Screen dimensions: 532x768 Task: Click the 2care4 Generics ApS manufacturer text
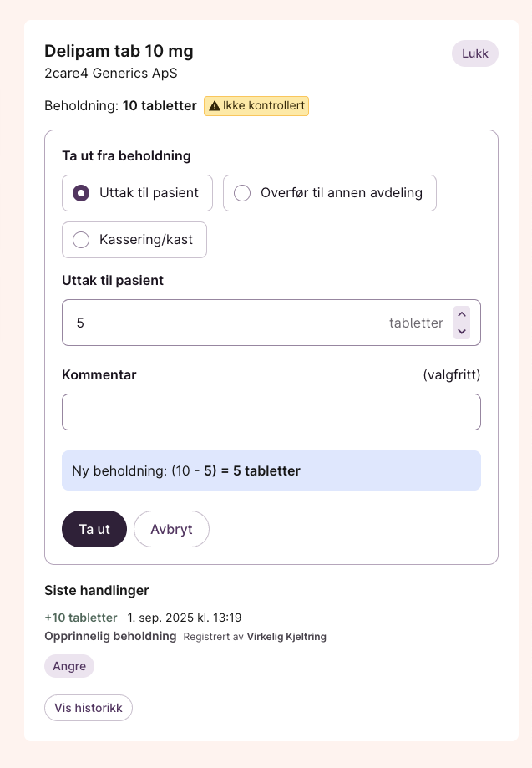point(111,73)
